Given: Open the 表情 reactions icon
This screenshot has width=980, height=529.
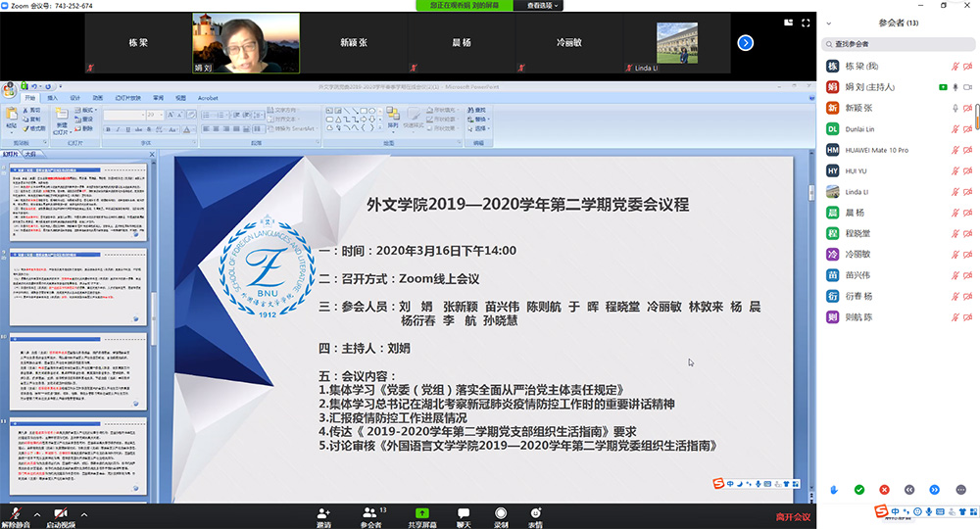Looking at the screenshot, I should [x=535, y=514].
